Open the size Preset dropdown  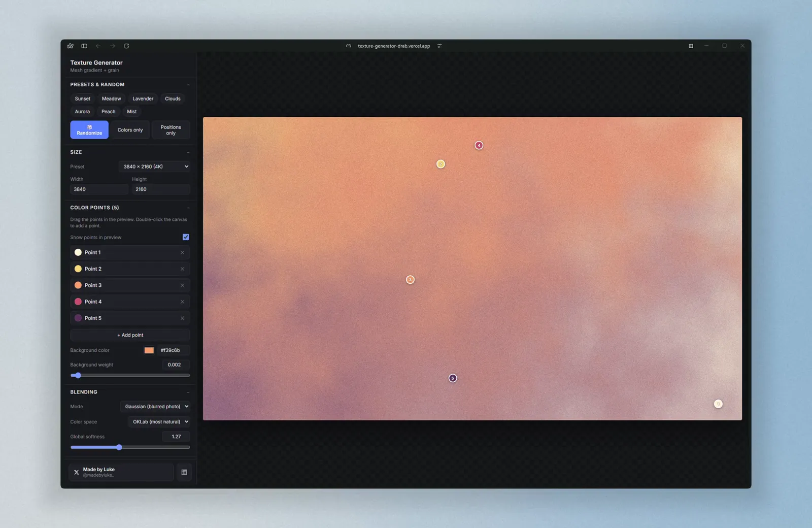[154, 167]
